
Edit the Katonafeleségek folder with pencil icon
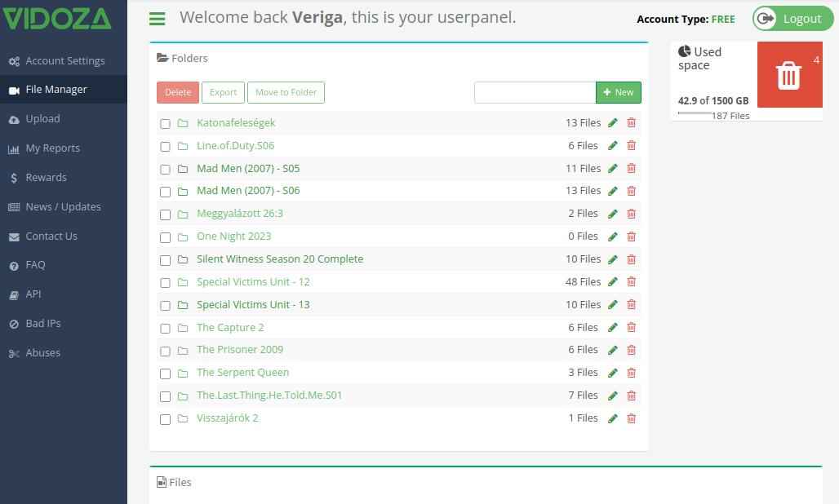click(613, 123)
